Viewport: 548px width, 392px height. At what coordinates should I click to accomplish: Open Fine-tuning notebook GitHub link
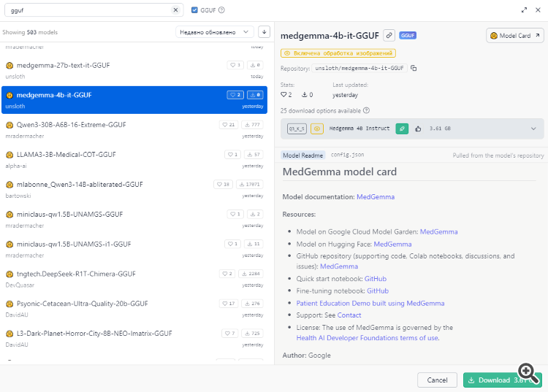point(378,291)
